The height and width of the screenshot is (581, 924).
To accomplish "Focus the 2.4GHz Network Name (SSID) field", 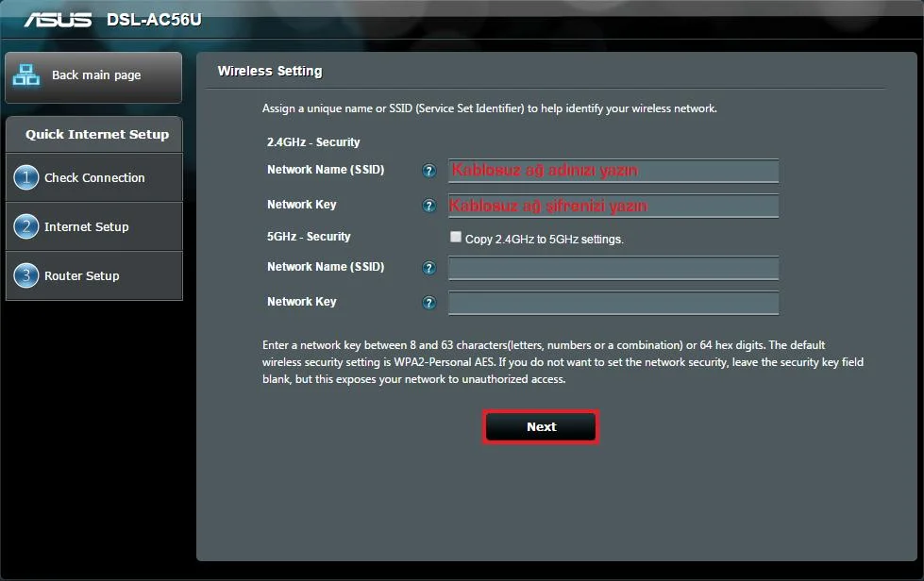I will click(x=613, y=171).
